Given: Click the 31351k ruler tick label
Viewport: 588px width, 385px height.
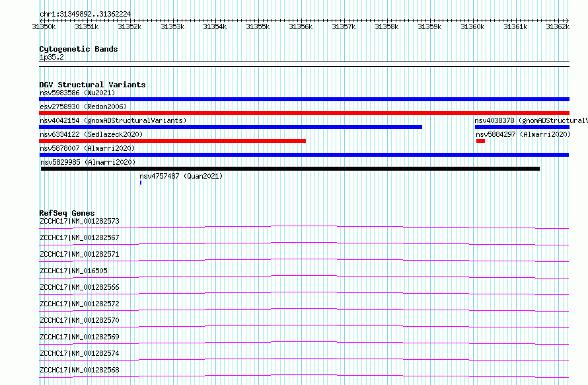Looking at the screenshot, I should [87, 26].
